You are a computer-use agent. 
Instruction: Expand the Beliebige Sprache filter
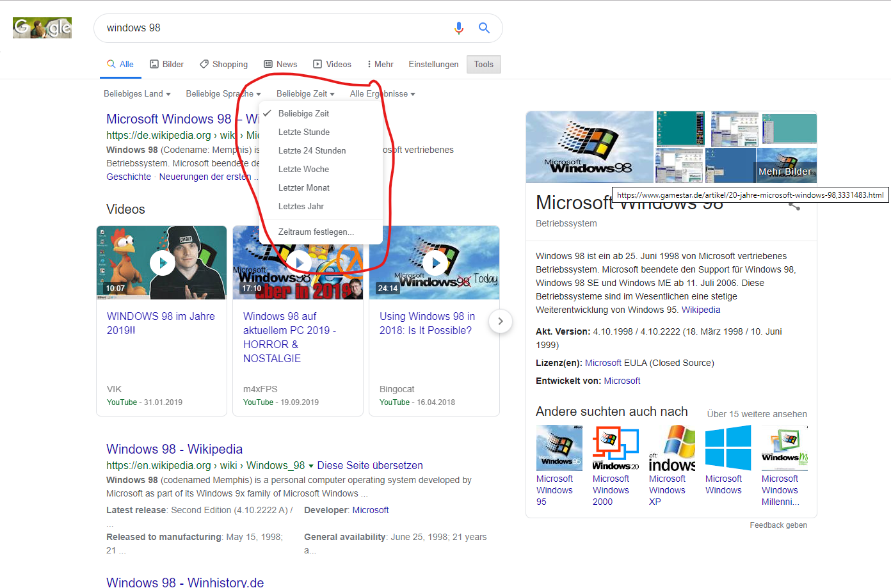point(223,93)
